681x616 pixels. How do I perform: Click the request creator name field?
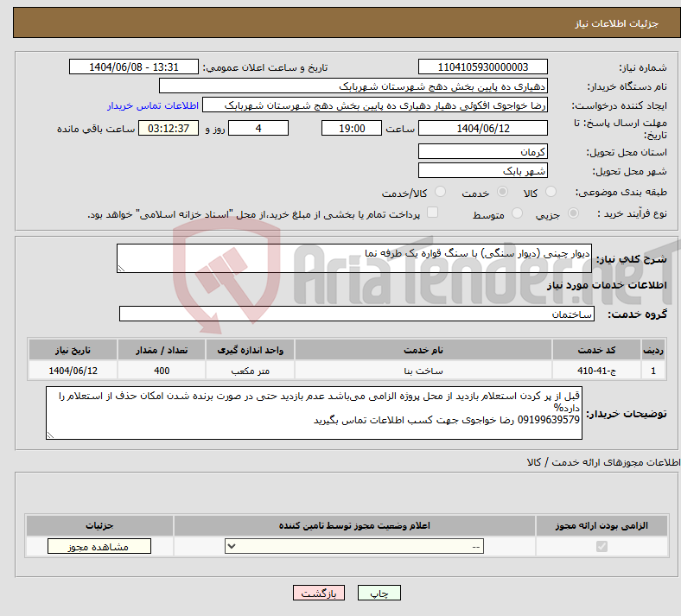(x=375, y=105)
